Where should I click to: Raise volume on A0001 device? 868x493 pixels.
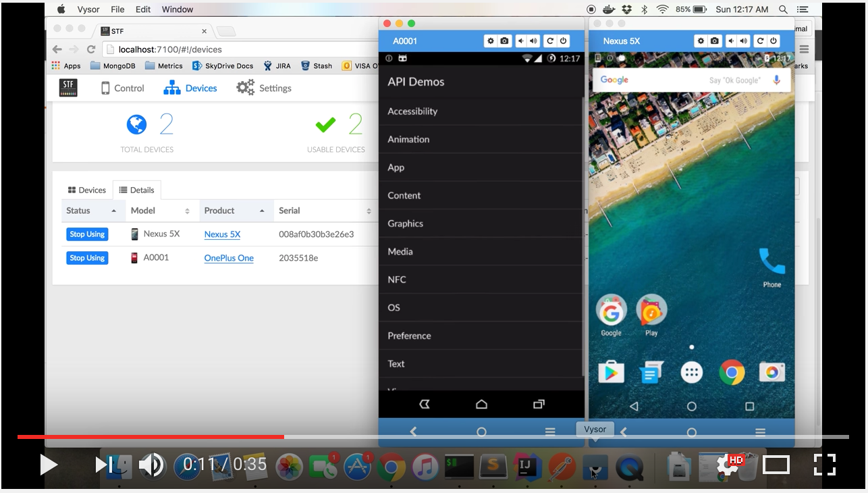[x=534, y=41]
